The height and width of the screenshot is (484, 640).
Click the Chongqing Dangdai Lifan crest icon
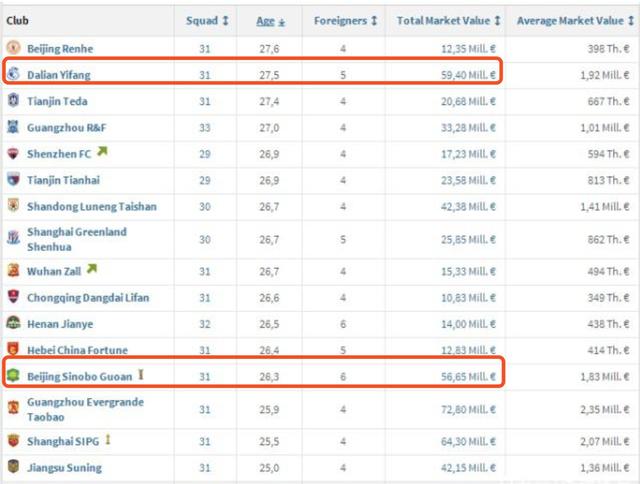point(13,297)
